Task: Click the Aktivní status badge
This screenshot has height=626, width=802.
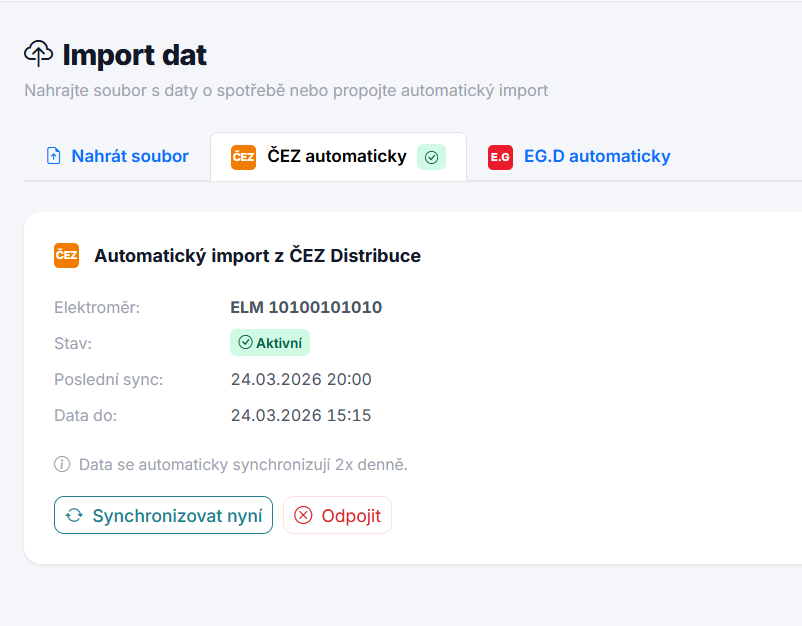Action: pyautogui.click(x=270, y=343)
